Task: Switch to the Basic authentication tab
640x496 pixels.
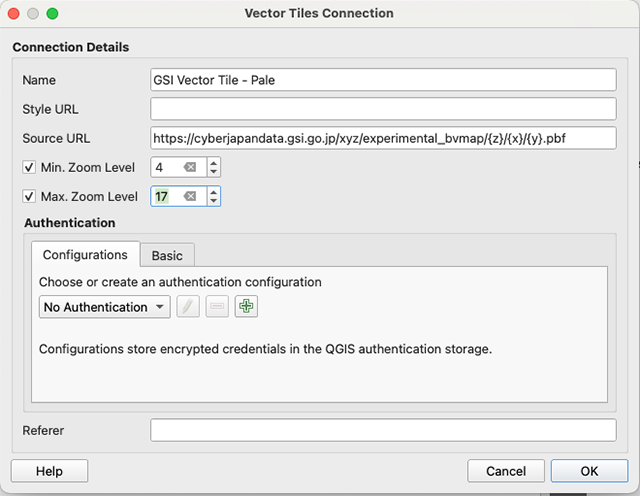Action: click(167, 256)
